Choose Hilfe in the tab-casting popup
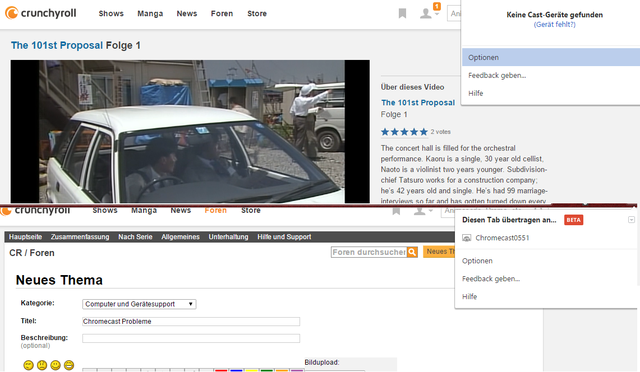The height and width of the screenshot is (372, 640). [x=469, y=296]
